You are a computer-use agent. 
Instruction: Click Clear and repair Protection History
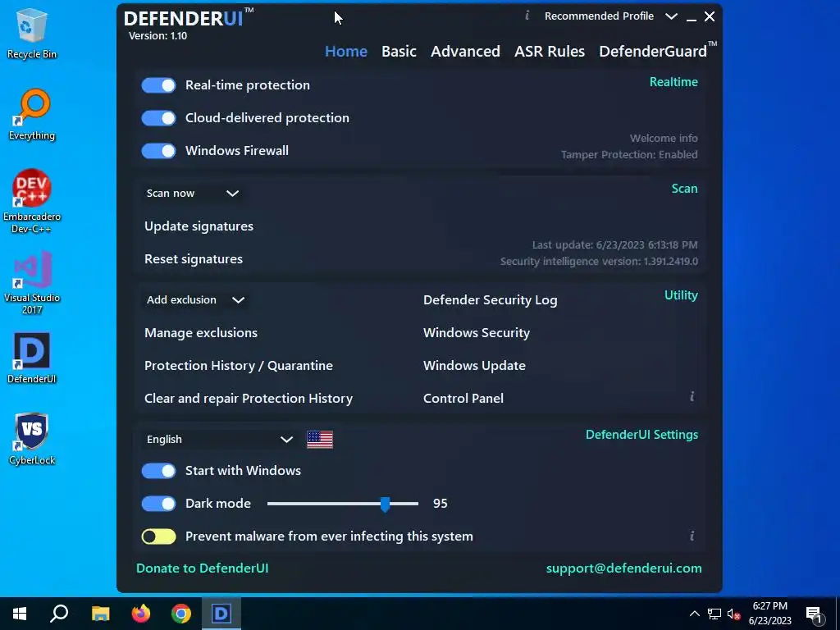click(249, 398)
